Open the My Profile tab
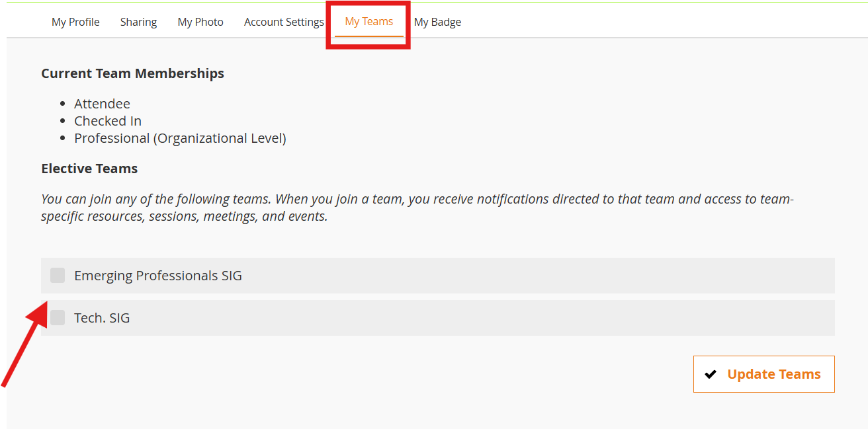This screenshot has height=429, width=868. [75, 22]
